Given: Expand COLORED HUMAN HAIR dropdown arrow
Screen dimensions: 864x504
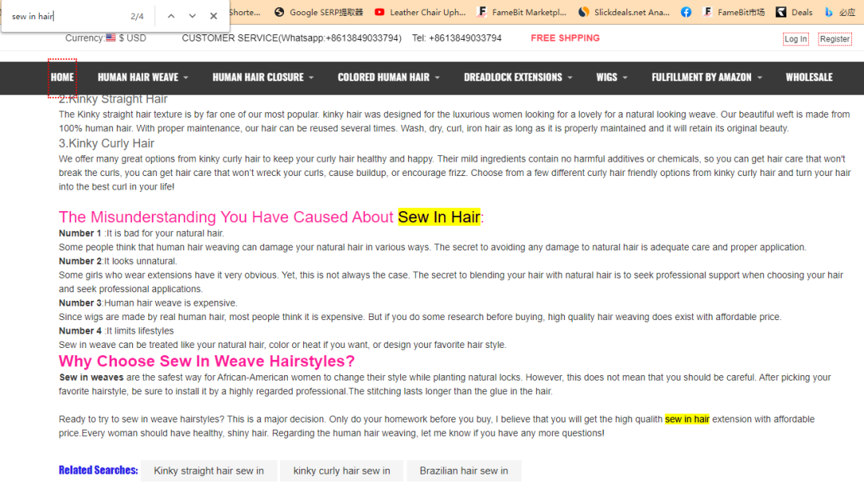Looking at the screenshot, I should tap(438, 78).
